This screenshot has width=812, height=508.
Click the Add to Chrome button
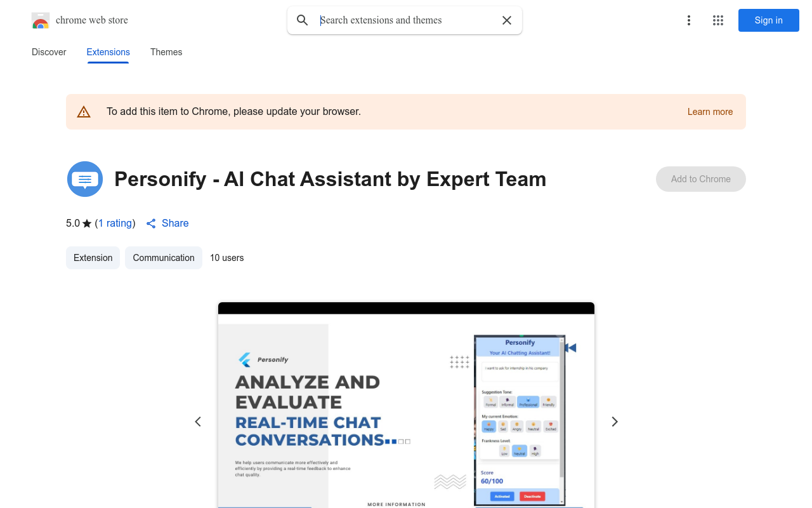[x=701, y=179]
